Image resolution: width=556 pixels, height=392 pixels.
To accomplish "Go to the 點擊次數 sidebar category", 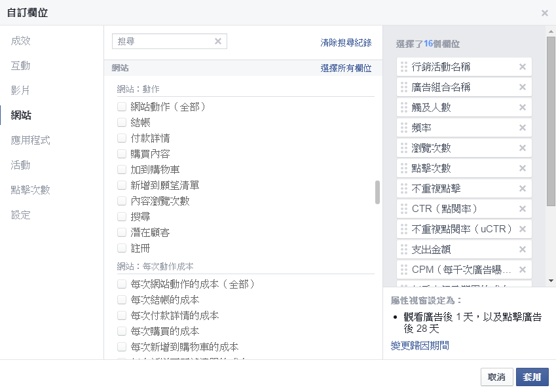I will (x=30, y=190).
